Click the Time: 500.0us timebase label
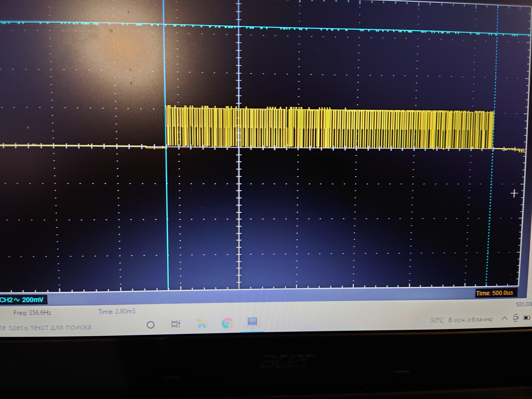The width and height of the screenshot is (532, 399). pyautogui.click(x=495, y=293)
